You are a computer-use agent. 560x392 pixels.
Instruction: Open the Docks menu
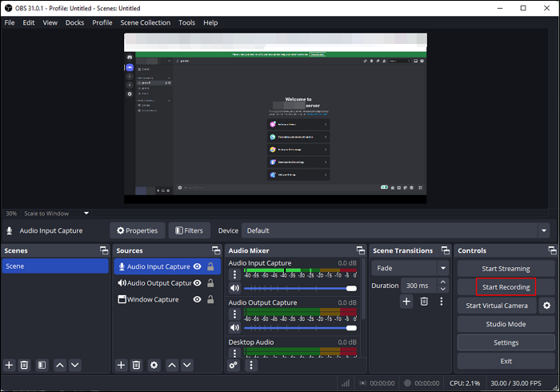click(74, 22)
